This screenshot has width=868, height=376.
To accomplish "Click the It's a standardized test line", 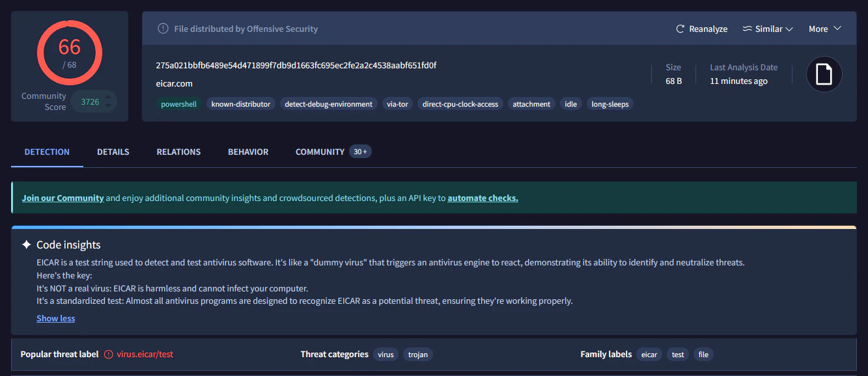I will click(305, 301).
